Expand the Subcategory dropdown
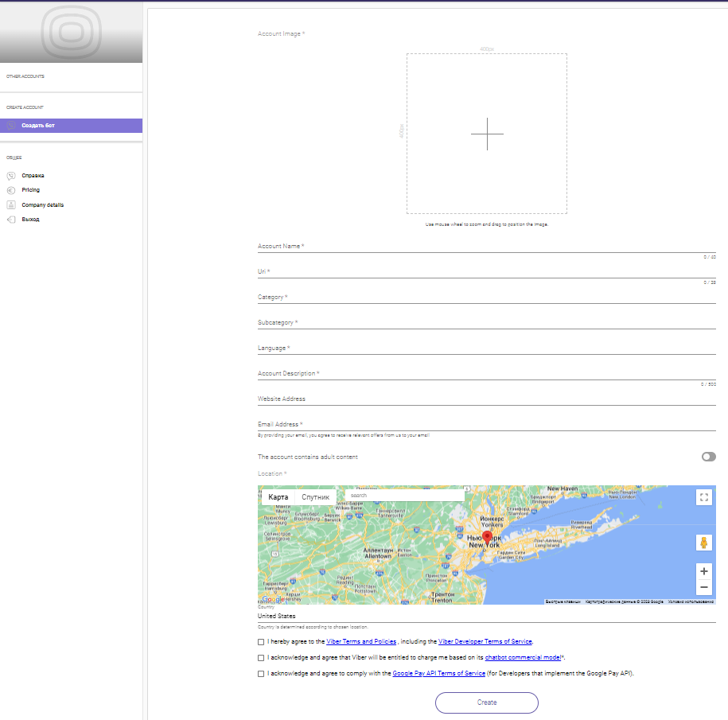This screenshot has height=720, width=728. pyautogui.click(x=486, y=323)
